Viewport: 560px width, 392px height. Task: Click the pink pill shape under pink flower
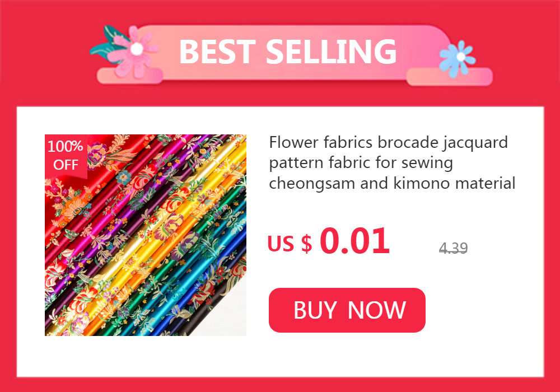click(130, 76)
